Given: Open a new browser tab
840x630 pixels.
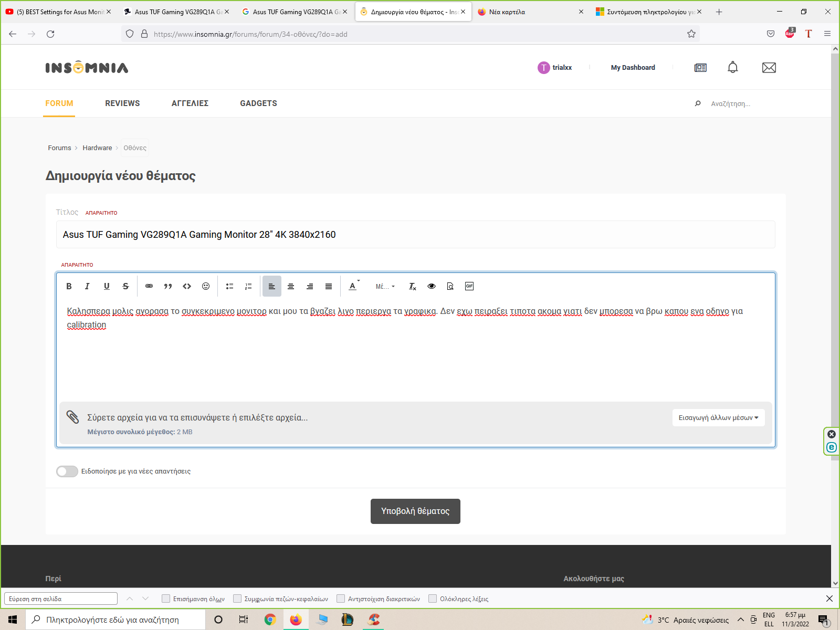Looking at the screenshot, I should click(719, 12).
